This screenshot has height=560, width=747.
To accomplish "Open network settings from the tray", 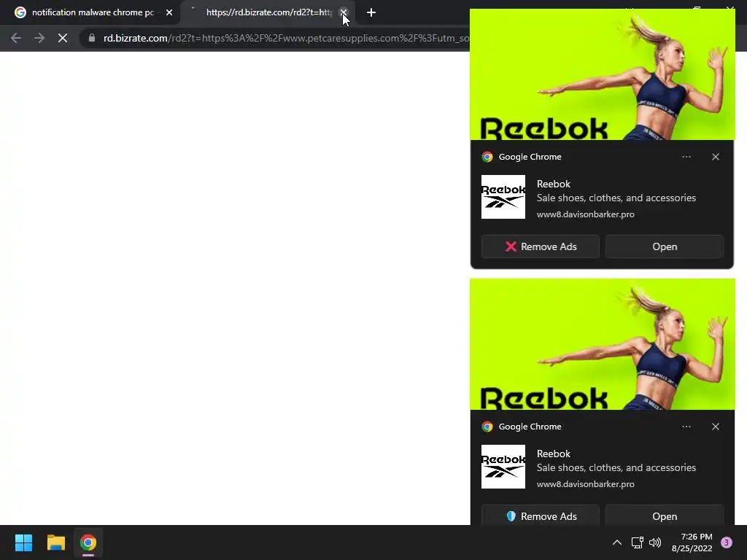I will pyautogui.click(x=637, y=542).
